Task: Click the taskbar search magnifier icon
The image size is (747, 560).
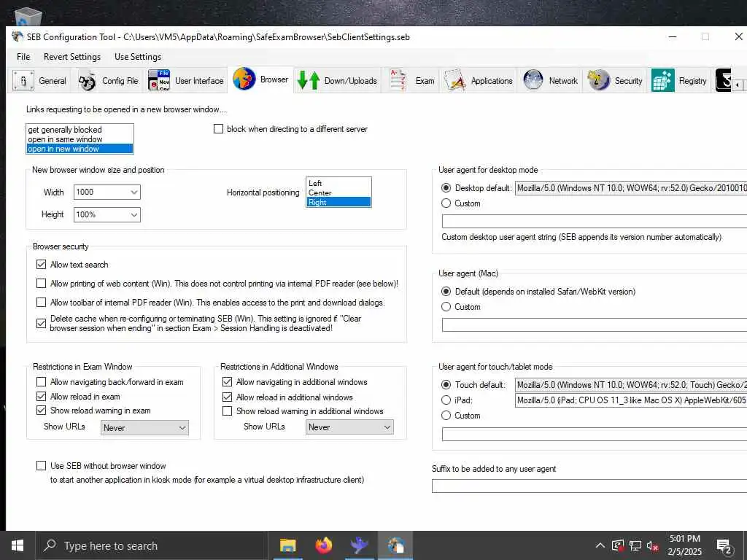Action: point(50,545)
